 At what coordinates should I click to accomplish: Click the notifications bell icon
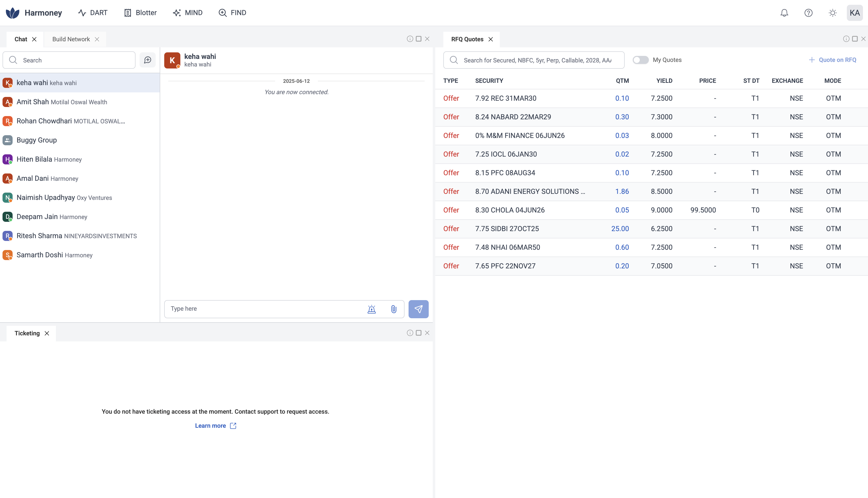[x=784, y=13]
